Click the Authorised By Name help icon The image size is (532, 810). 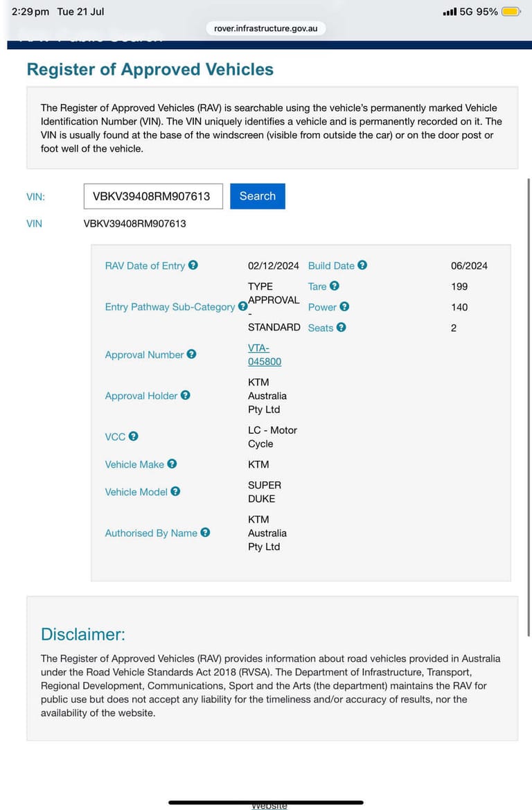206,532
